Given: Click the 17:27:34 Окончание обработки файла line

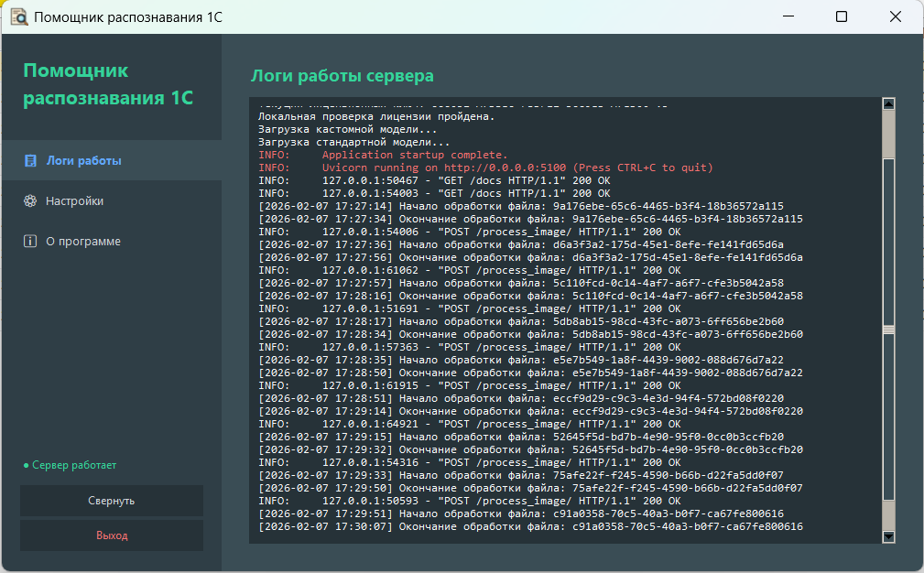Looking at the screenshot, I should 530,219.
